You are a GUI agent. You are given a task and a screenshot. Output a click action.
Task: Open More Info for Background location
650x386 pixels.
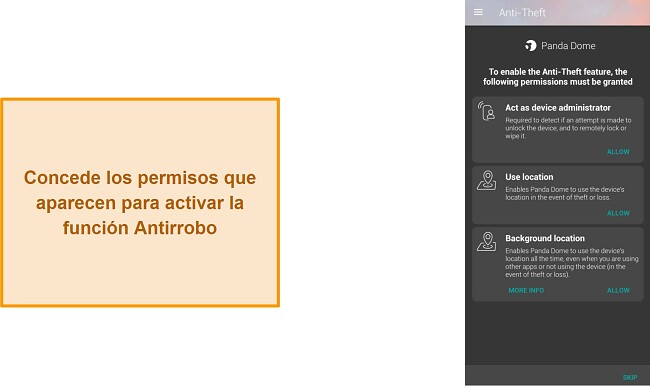pyautogui.click(x=526, y=290)
